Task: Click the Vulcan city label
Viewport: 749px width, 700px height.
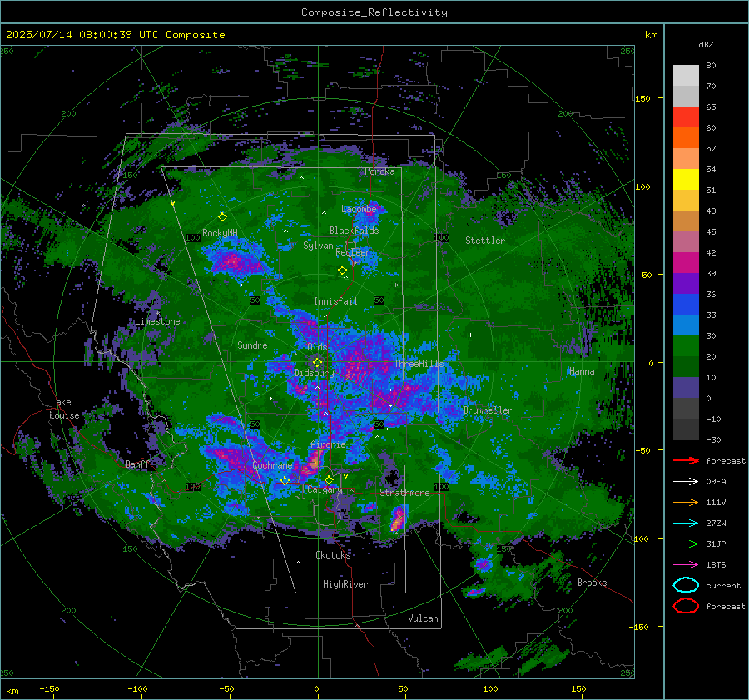Action: pos(424,618)
